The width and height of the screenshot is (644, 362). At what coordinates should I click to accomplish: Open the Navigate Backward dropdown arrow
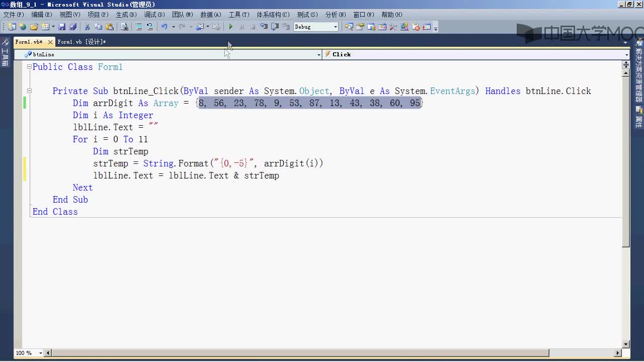(207, 27)
